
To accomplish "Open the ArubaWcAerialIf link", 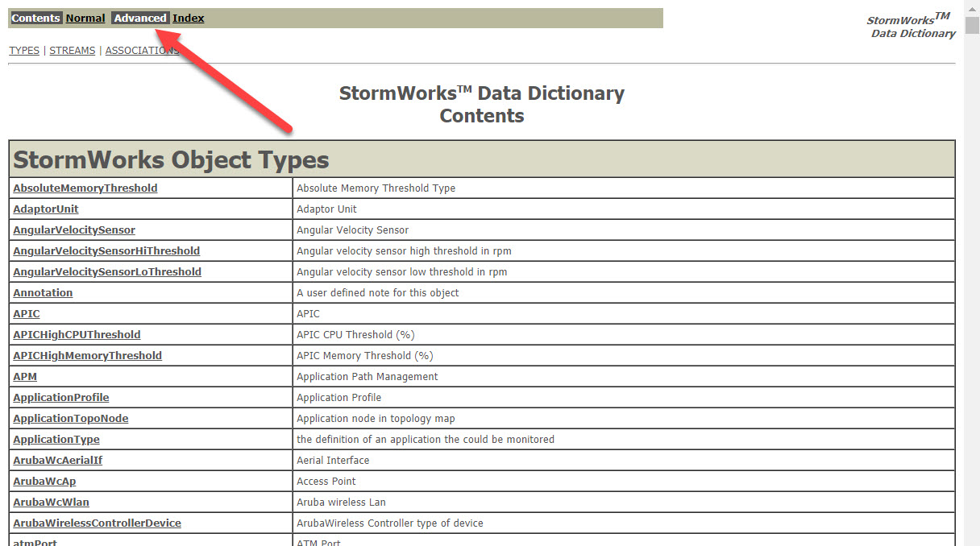I will click(x=58, y=460).
